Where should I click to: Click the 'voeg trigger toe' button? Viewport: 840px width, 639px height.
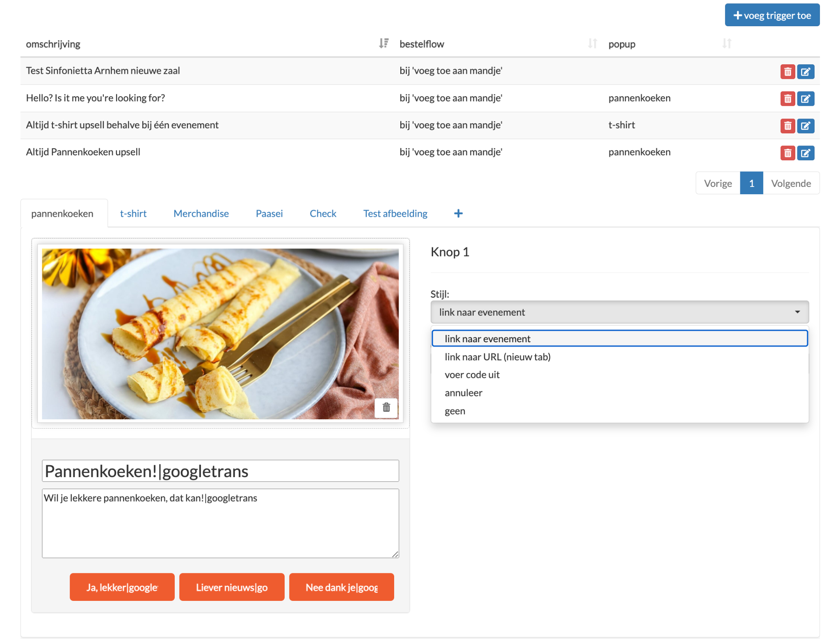pyautogui.click(x=772, y=15)
